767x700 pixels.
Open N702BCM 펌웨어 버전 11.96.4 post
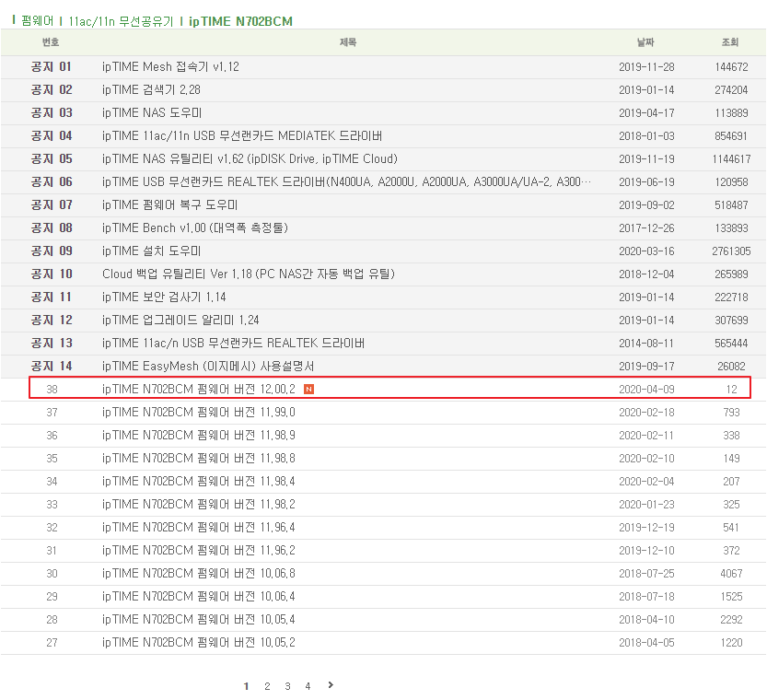(199, 528)
